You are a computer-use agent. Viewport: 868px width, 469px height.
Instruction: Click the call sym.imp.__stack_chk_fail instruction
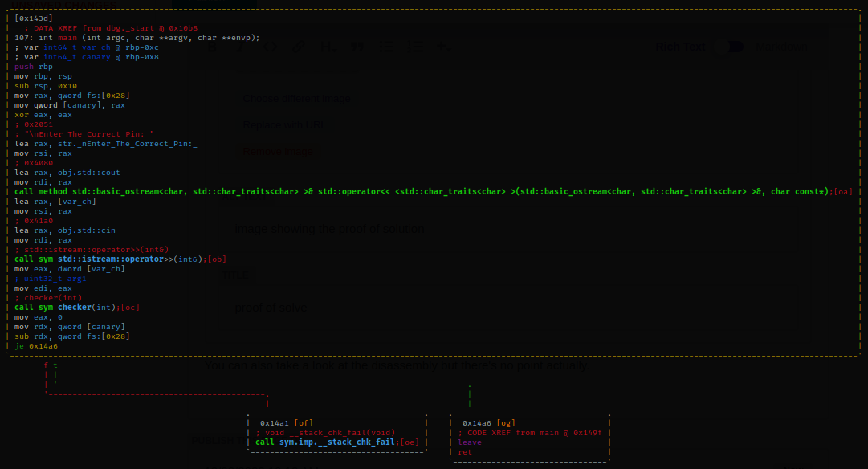click(x=325, y=442)
